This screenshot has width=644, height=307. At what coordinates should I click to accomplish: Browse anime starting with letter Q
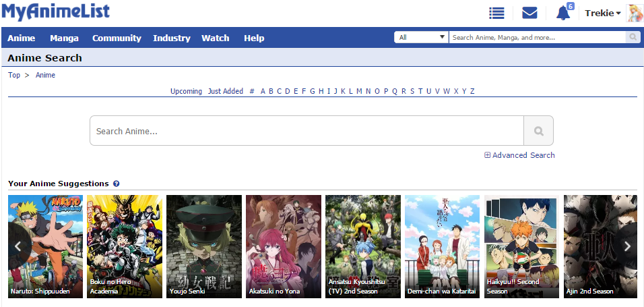pyautogui.click(x=395, y=91)
